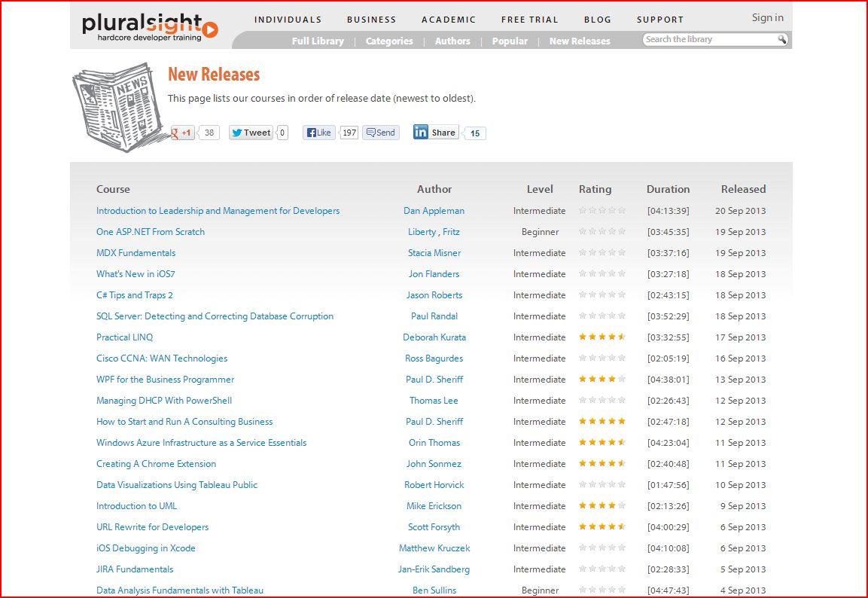The width and height of the screenshot is (868, 598).
Task: Open Windows Azure Infrastructure course
Action: point(202,442)
